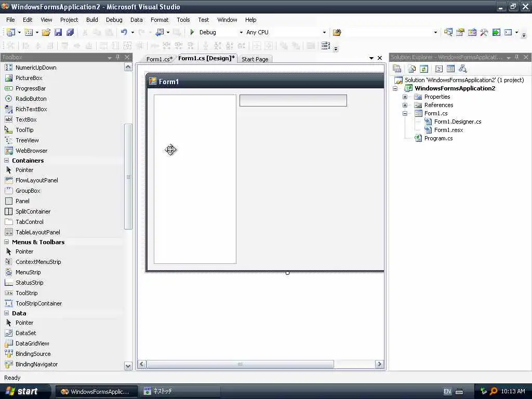Select Program.cs in Solution Explorer
The height and width of the screenshot is (399, 532).
[x=438, y=138]
